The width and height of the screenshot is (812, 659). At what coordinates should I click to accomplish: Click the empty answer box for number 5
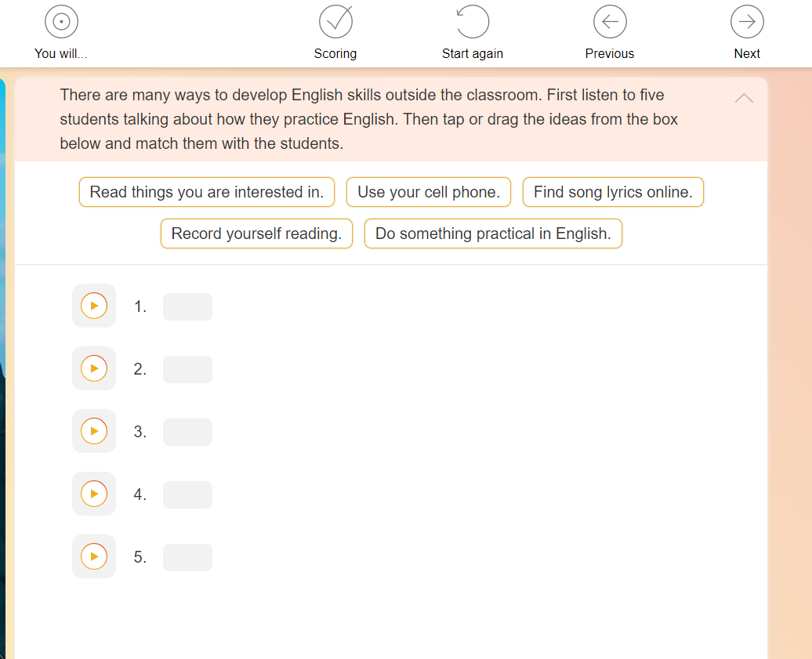coord(187,557)
